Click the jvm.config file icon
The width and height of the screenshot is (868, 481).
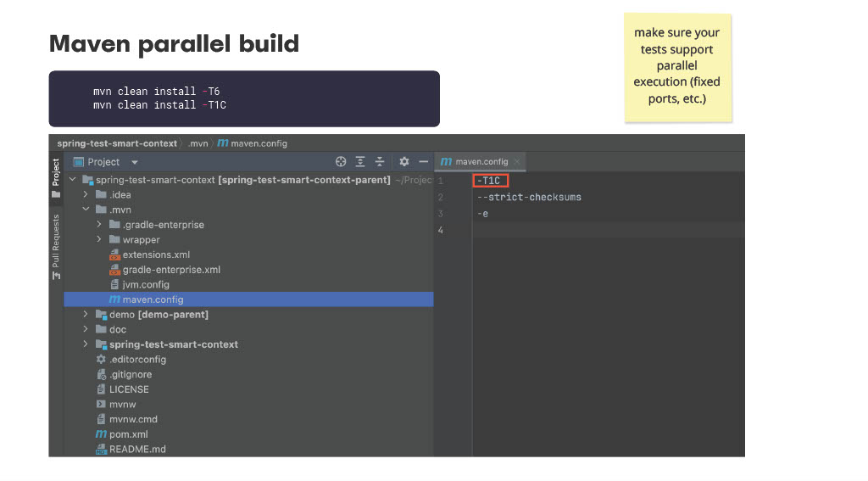pyautogui.click(x=114, y=284)
